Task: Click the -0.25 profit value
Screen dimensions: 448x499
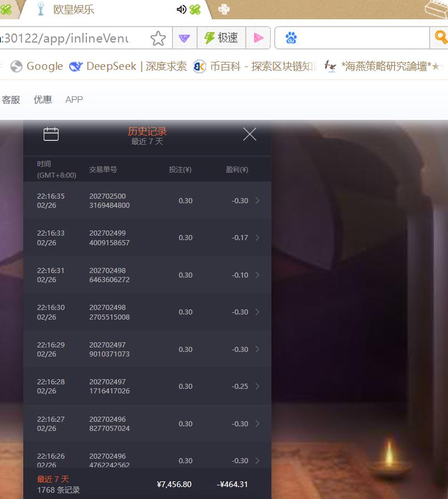Action: tap(240, 387)
